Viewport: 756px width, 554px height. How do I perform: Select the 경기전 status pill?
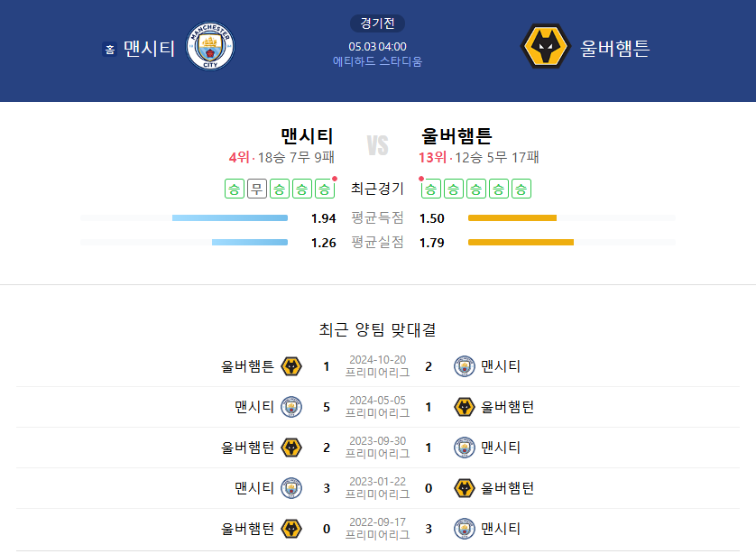377,23
